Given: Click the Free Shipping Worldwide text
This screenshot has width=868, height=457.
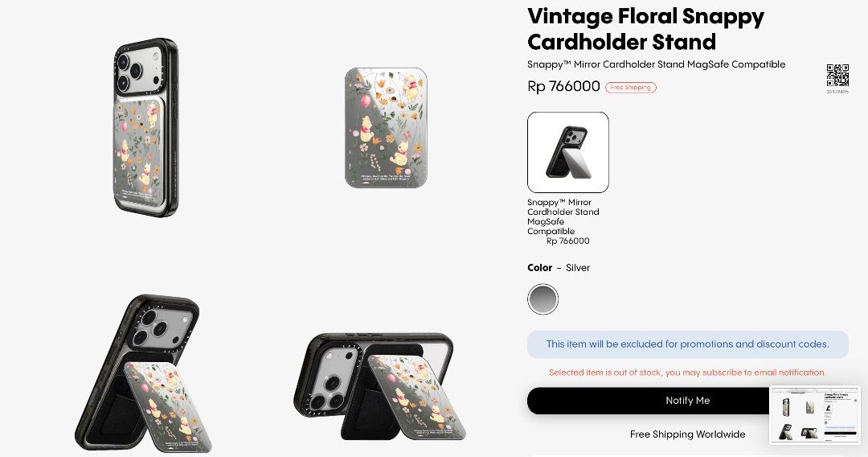Looking at the screenshot, I should click(x=687, y=434).
